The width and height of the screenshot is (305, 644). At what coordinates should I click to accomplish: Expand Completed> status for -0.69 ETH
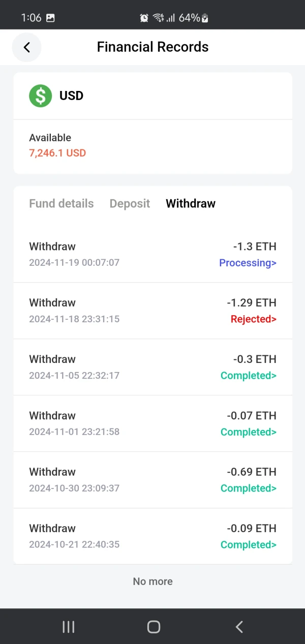[248, 488]
